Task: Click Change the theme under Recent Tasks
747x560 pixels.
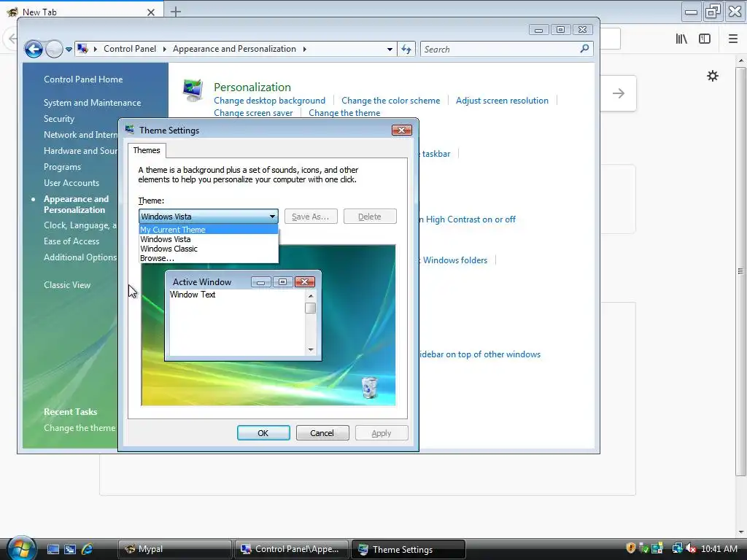Action: 80,428
